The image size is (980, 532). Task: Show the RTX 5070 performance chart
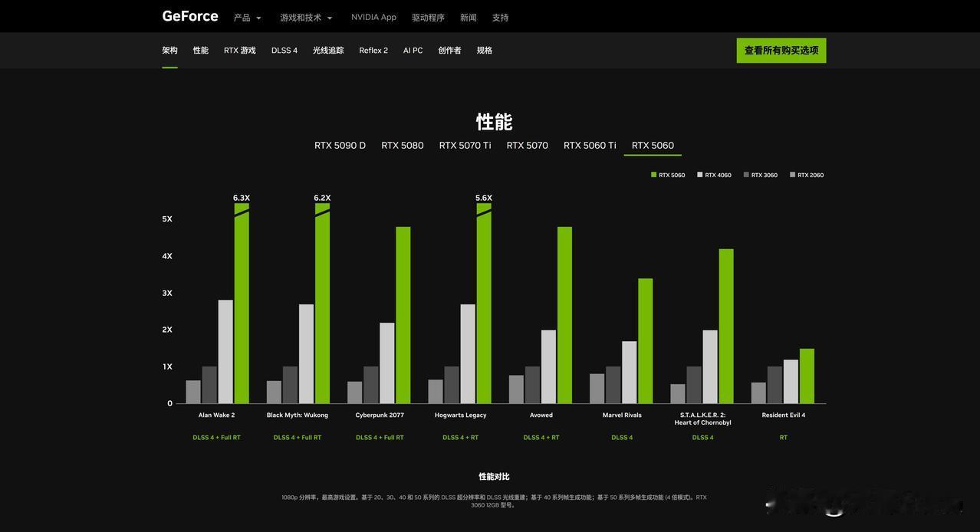[528, 145]
